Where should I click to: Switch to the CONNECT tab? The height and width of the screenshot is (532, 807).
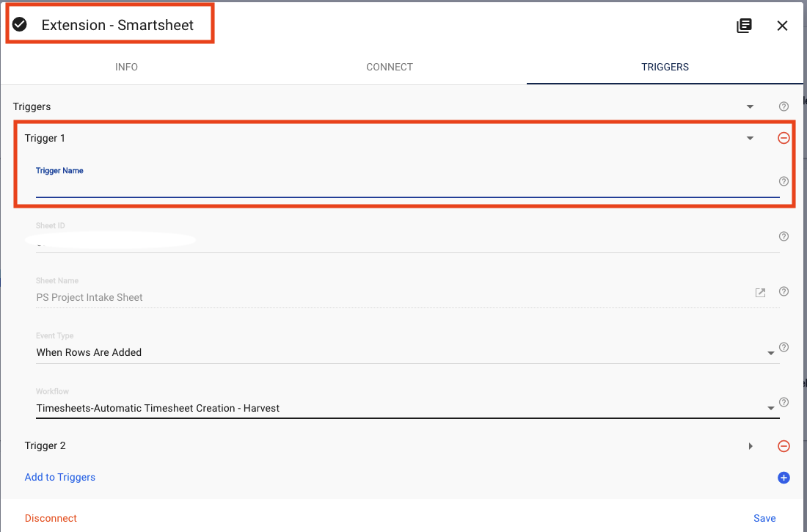[390, 67]
